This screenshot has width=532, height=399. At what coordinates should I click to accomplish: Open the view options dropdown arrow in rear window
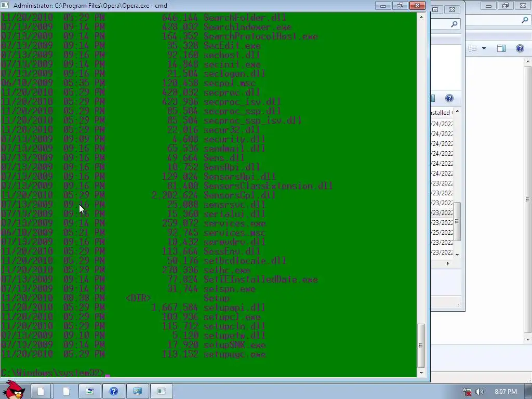484,48
